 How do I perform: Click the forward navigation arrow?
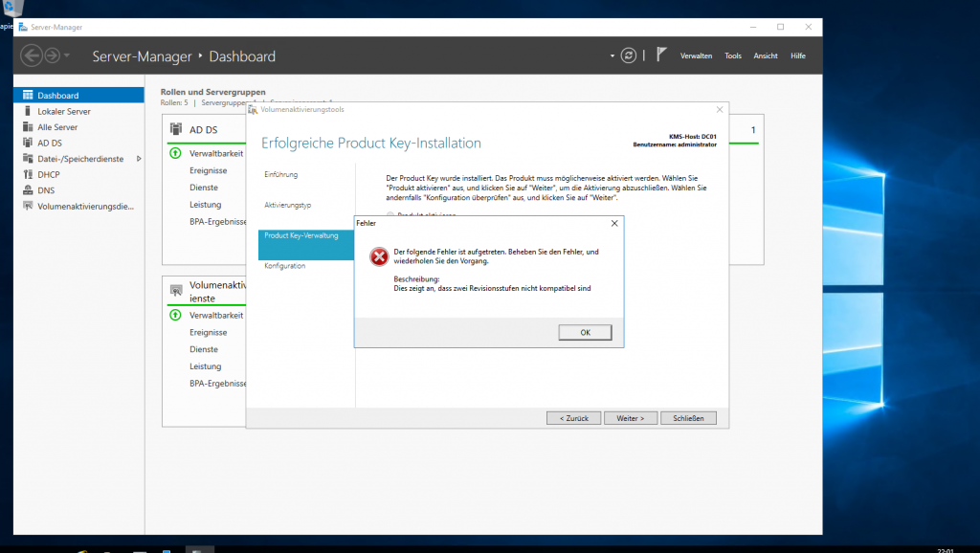click(52, 55)
